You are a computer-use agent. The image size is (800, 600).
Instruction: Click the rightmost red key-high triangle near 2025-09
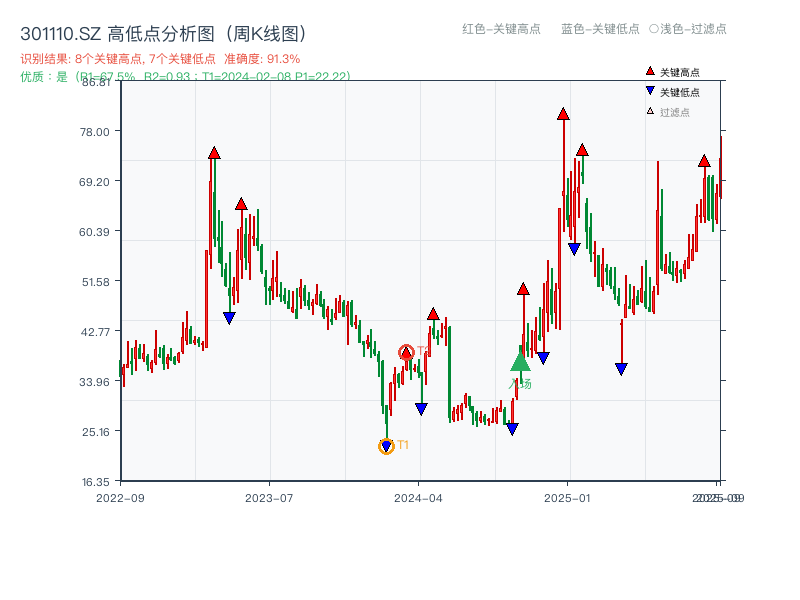[x=704, y=159]
